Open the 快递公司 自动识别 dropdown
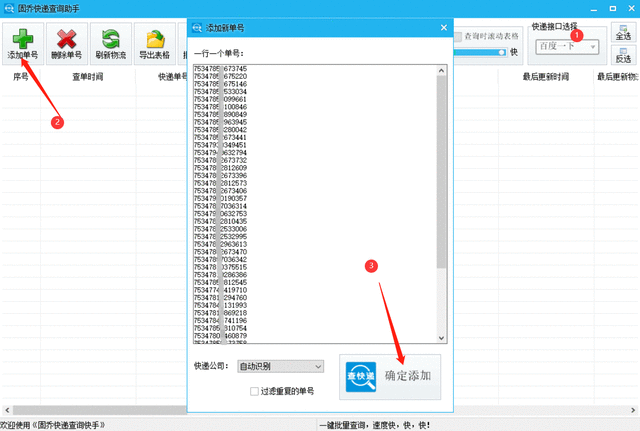This screenshot has height=431, width=640. click(281, 367)
